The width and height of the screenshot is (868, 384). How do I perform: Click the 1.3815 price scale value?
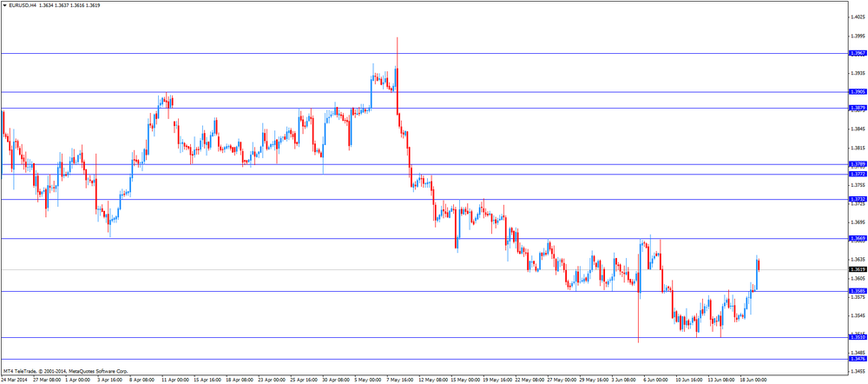(x=858, y=148)
